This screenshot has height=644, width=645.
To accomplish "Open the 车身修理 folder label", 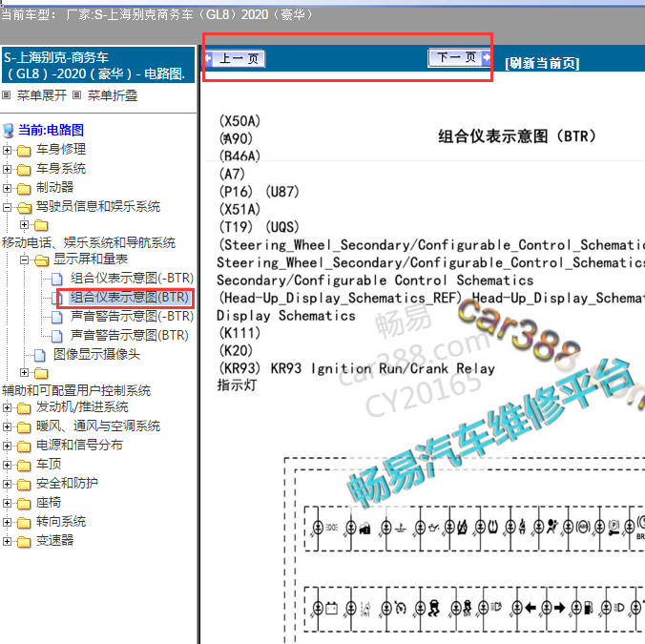I will (61, 149).
